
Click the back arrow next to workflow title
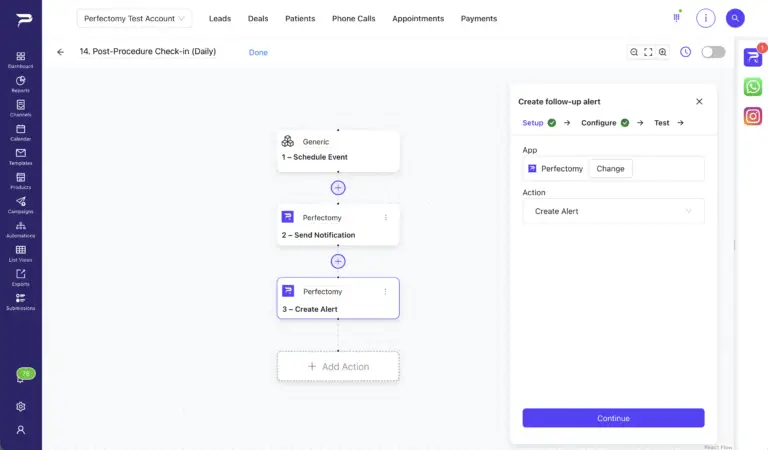[x=60, y=52]
